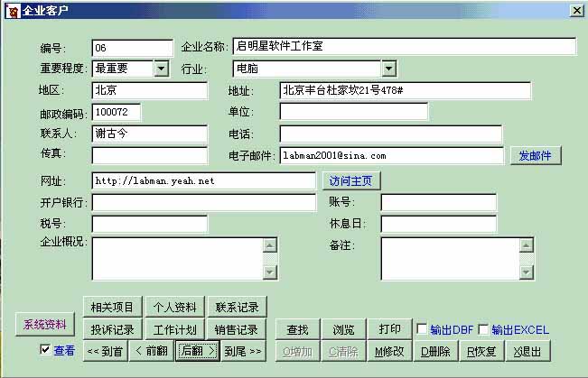Image resolution: width=588 pixels, height=378 pixels.
Task: Click the 税号 input field
Action: pos(150,224)
